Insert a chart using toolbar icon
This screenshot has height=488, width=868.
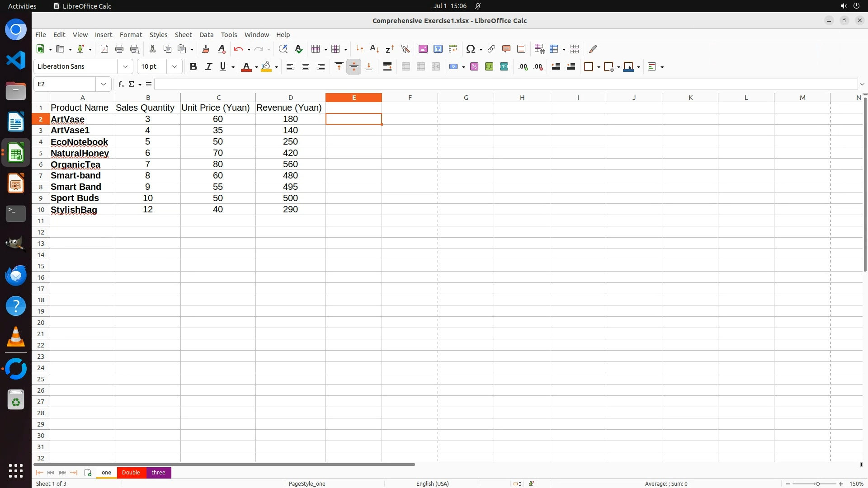coord(438,49)
